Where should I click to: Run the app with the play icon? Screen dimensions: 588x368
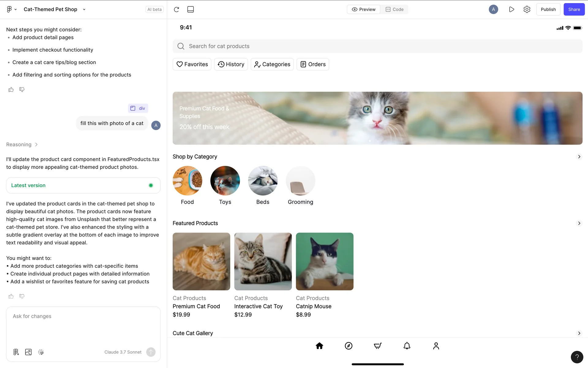[x=511, y=10]
